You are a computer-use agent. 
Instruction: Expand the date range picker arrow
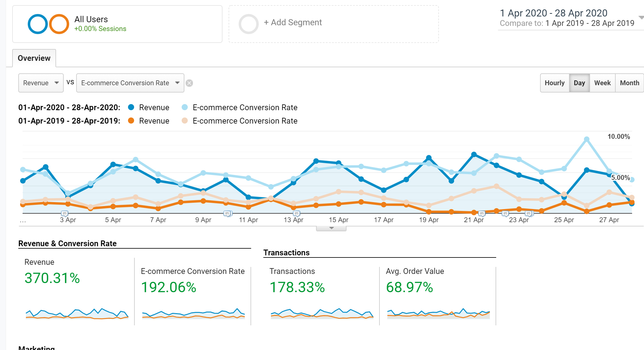pyautogui.click(x=641, y=18)
